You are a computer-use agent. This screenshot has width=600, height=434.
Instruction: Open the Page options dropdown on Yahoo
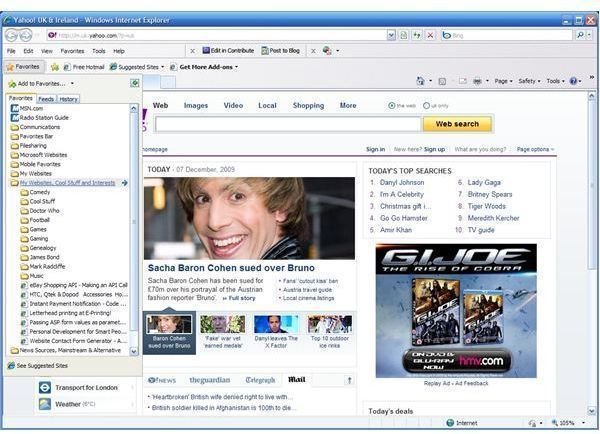click(535, 149)
